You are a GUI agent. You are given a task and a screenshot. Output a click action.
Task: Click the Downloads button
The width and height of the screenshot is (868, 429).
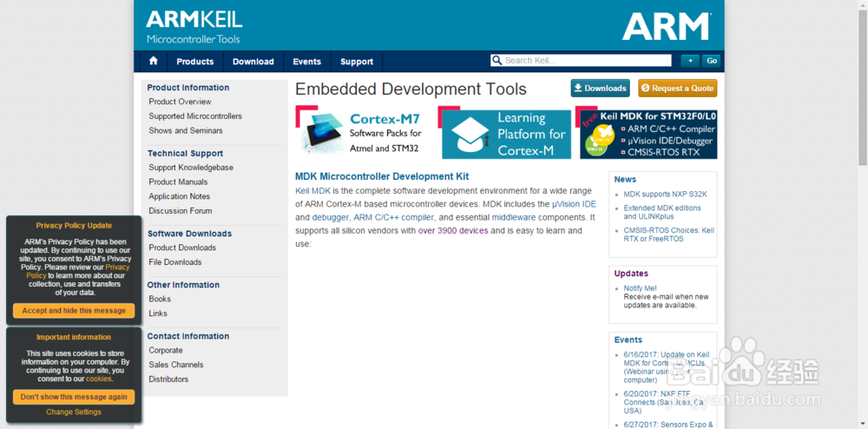tap(600, 88)
